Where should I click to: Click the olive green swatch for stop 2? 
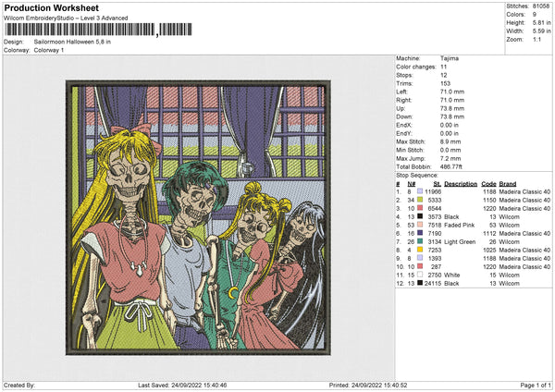coord(420,201)
